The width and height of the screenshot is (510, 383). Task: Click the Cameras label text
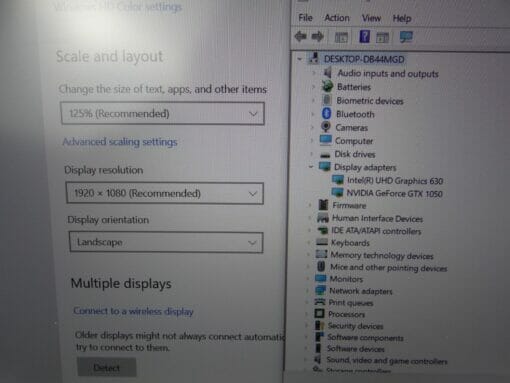click(352, 128)
